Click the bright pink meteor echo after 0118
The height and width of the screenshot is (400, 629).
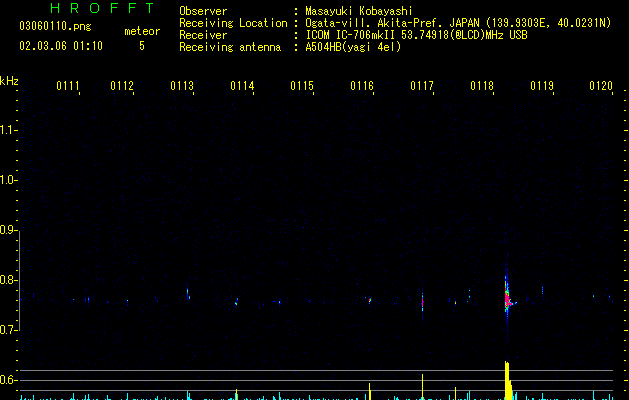point(507,299)
